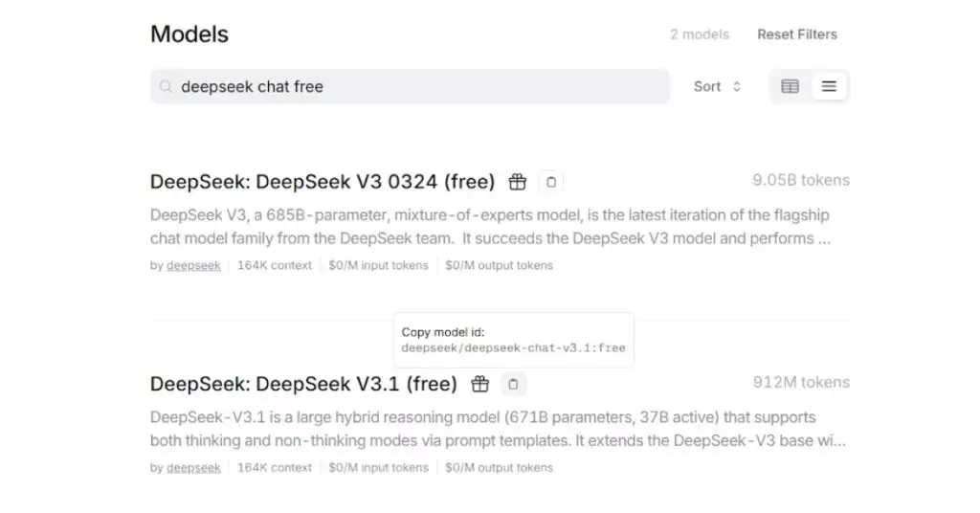Click the Models page heading
The width and height of the screenshot is (980, 513).
pyautogui.click(x=189, y=33)
